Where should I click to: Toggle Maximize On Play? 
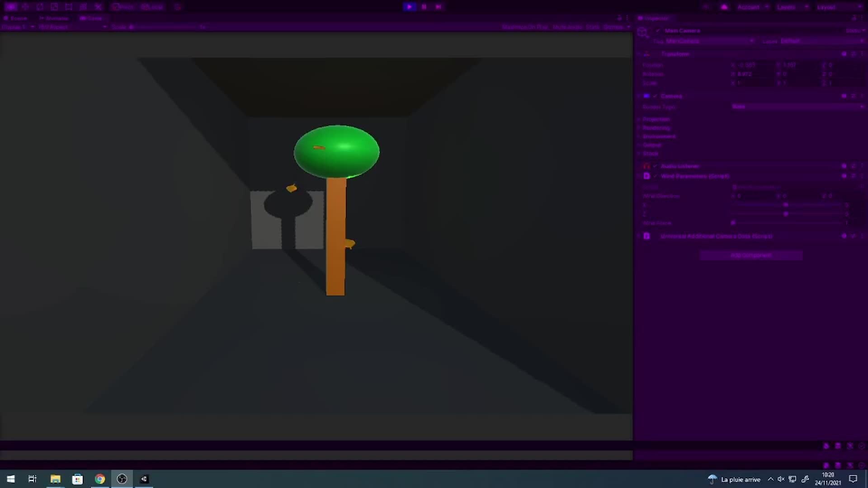524,27
